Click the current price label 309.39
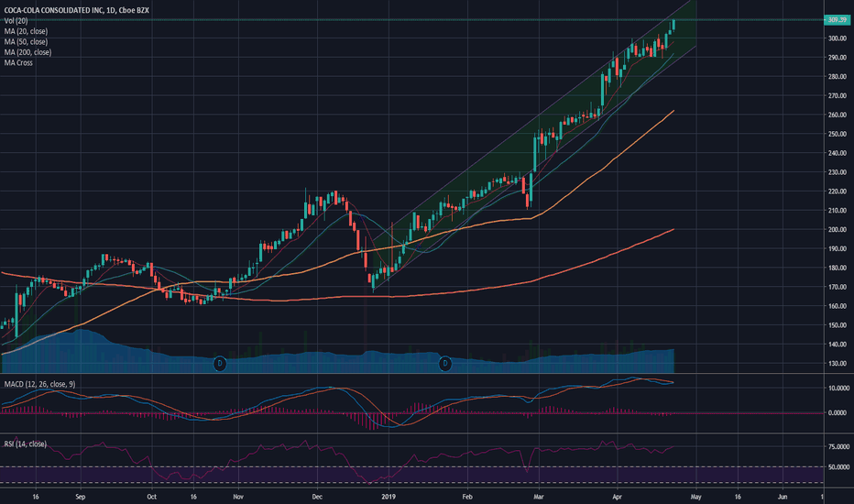854x504 pixels. (x=837, y=20)
